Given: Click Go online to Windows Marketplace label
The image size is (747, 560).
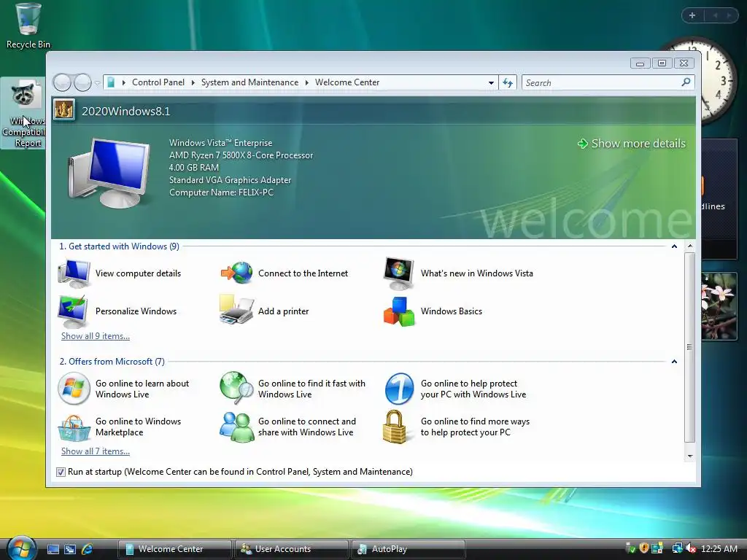Looking at the screenshot, I should click(138, 427).
